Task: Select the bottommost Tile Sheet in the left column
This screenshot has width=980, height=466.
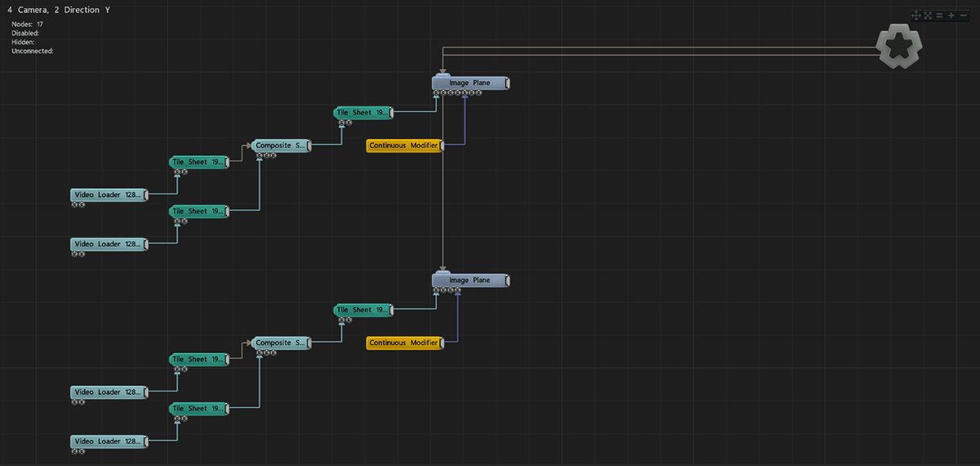Action: click(x=198, y=408)
